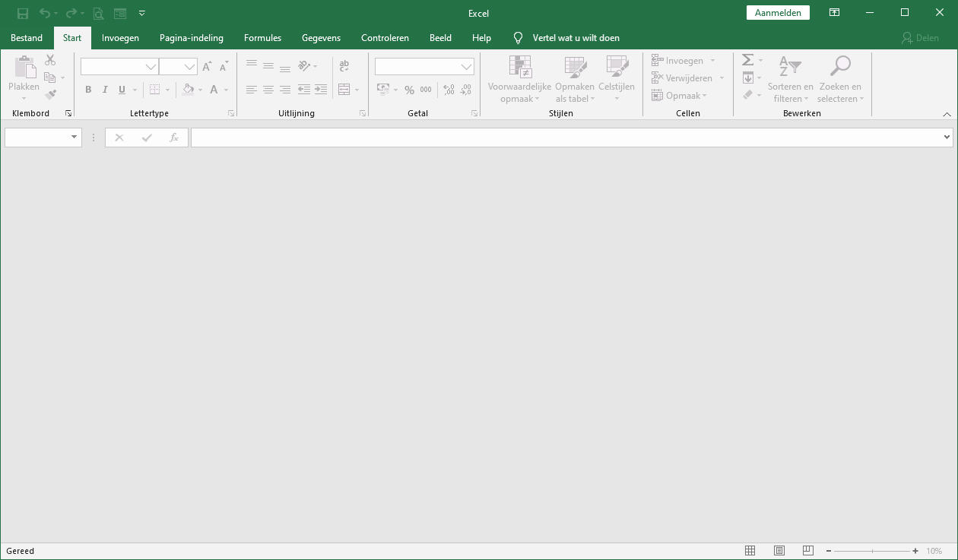Click the insert function fx icon

click(x=174, y=138)
